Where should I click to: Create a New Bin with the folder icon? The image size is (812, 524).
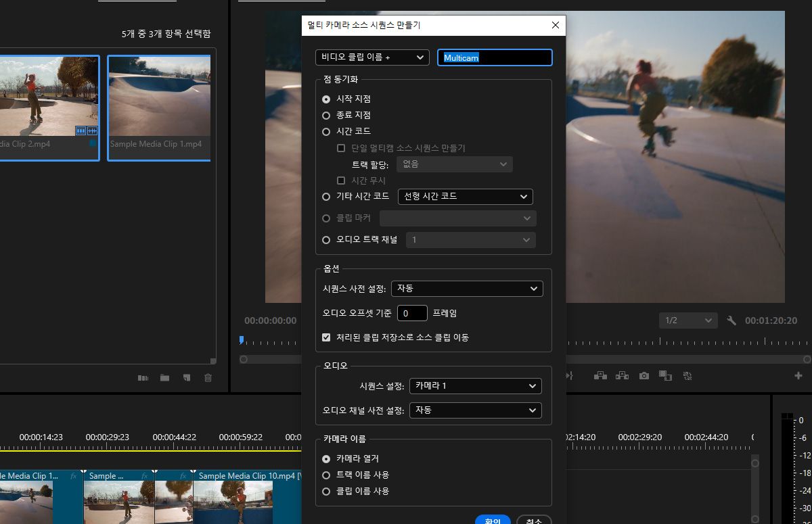pos(164,378)
